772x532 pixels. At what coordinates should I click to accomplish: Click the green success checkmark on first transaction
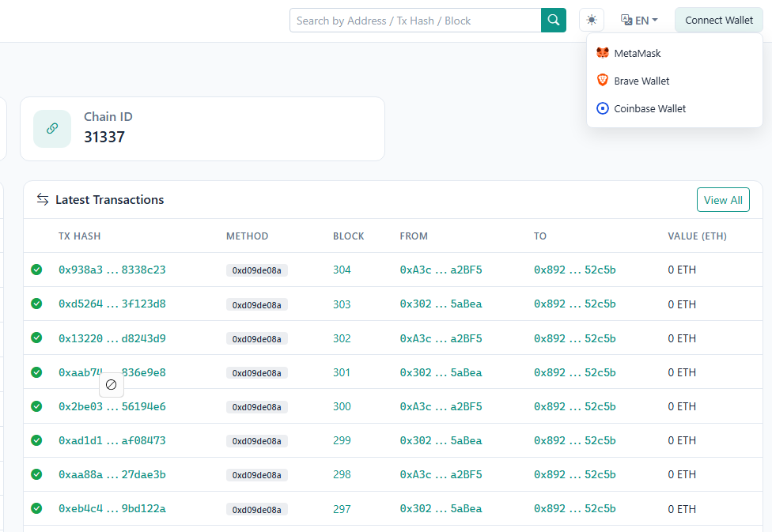pos(36,269)
